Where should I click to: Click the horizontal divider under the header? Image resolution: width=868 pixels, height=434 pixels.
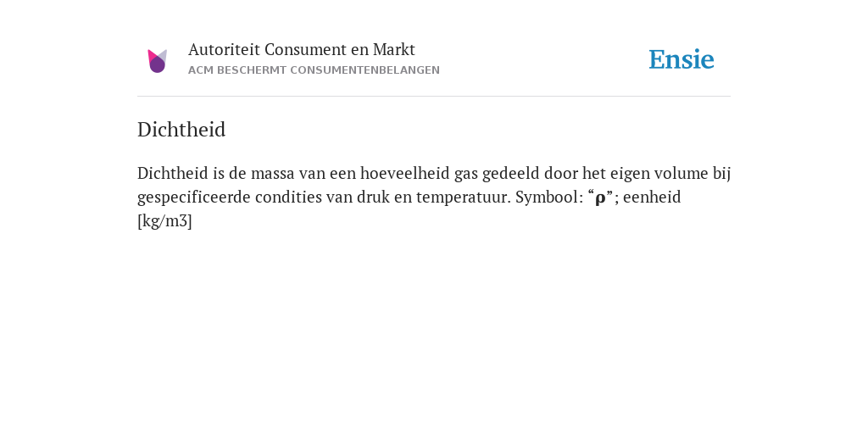(434, 97)
